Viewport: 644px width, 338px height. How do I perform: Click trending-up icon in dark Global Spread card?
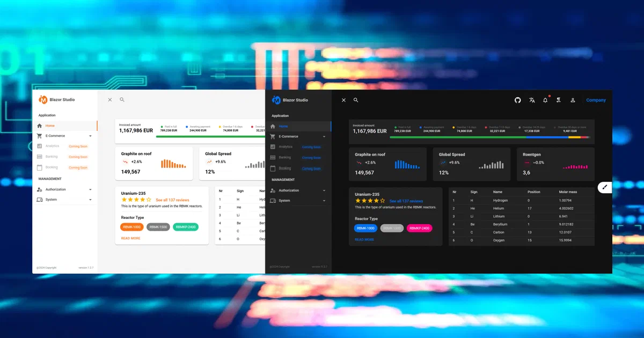(x=443, y=162)
